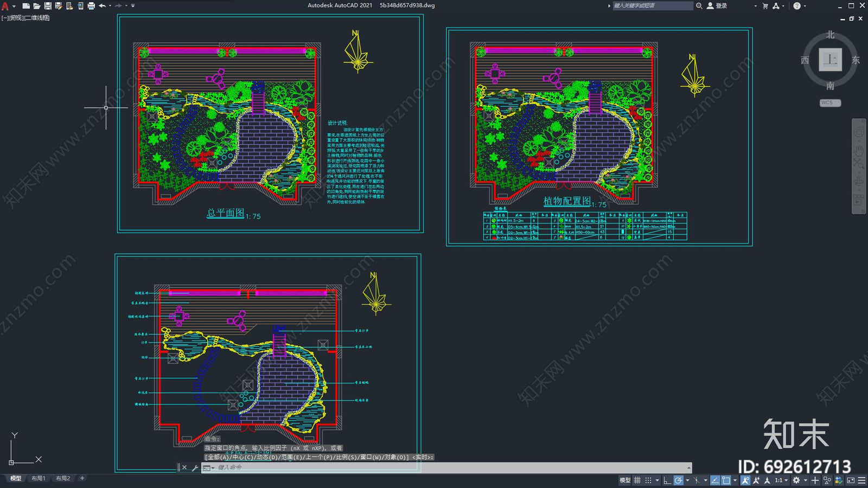
Task: Click the ViewCube top face 上
Action: click(830, 60)
